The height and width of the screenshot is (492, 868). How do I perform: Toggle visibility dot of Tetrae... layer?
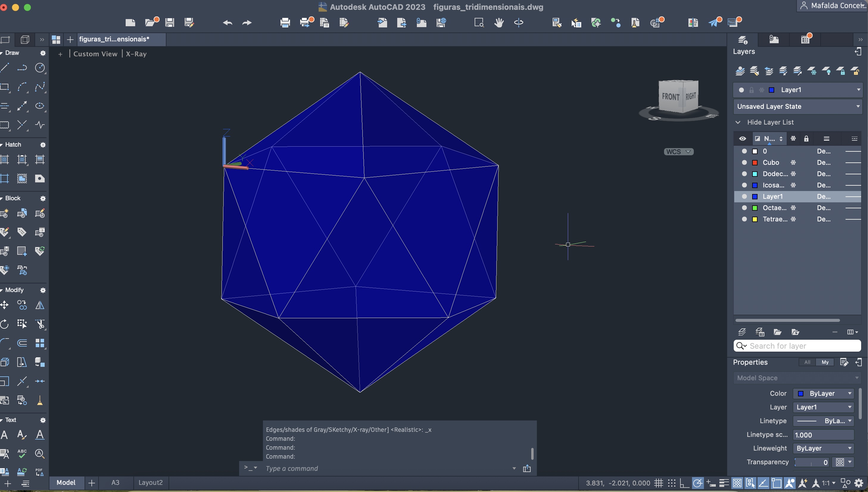744,219
